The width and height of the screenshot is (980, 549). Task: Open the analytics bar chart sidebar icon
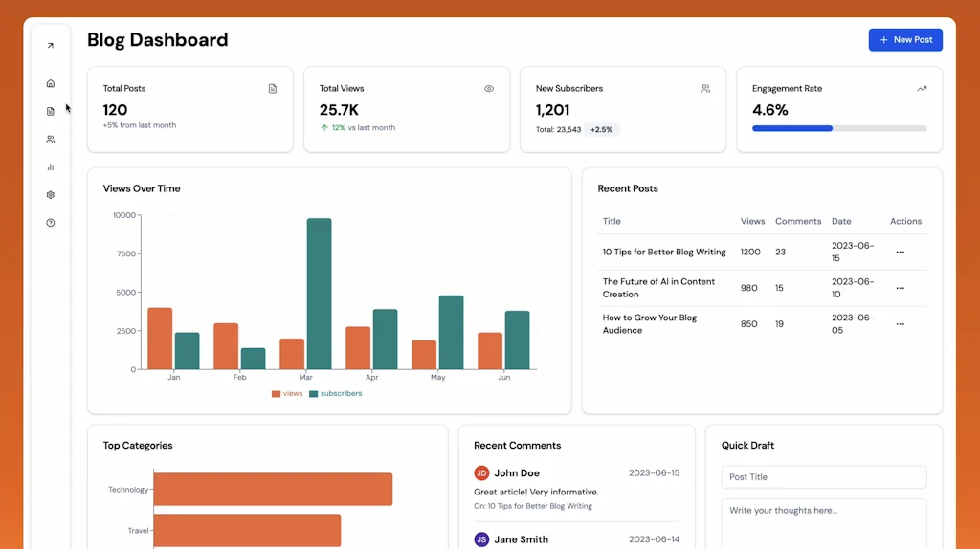click(51, 166)
